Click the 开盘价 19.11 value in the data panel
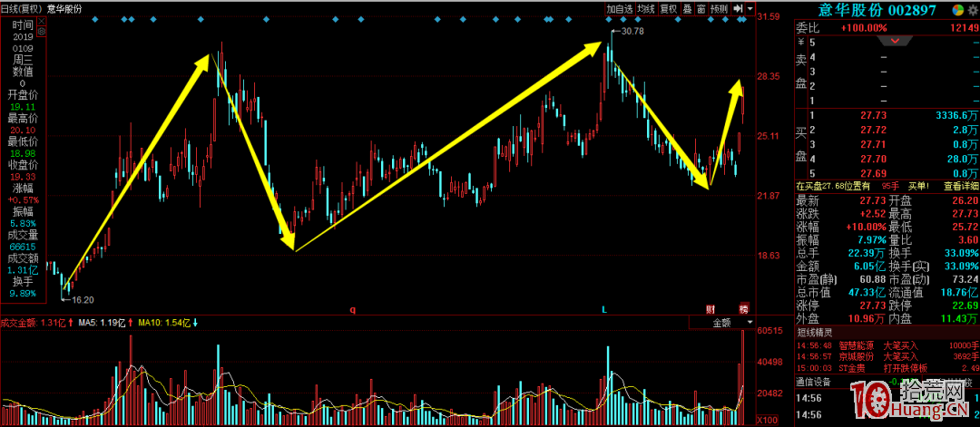Image resolution: width=980 pixels, height=427 pixels. pyautogui.click(x=23, y=107)
